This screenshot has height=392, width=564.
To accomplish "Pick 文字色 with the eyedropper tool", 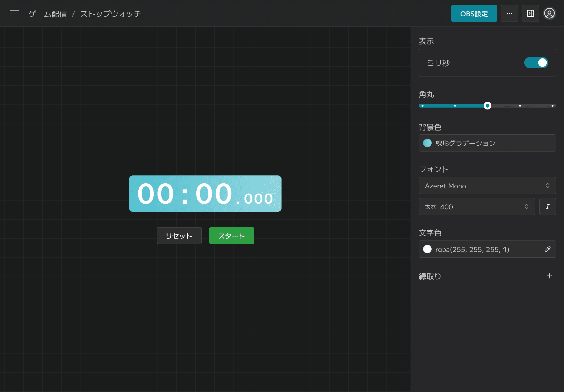I will [548, 249].
